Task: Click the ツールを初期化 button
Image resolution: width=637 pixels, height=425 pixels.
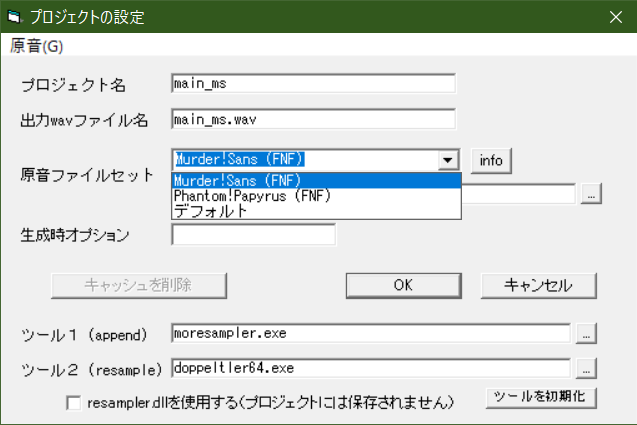Action: (541, 397)
